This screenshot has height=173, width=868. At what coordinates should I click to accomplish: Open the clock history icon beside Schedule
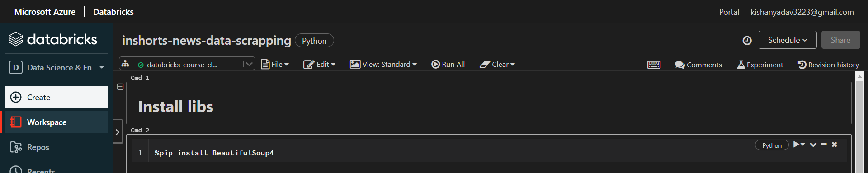tap(747, 40)
